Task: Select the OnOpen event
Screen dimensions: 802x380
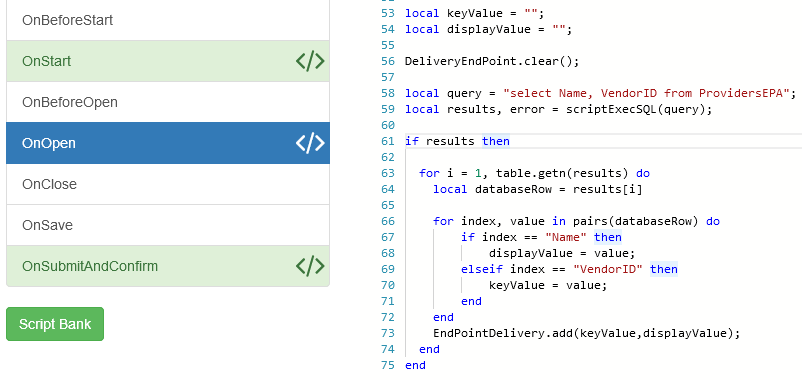Action: click(168, 143)
